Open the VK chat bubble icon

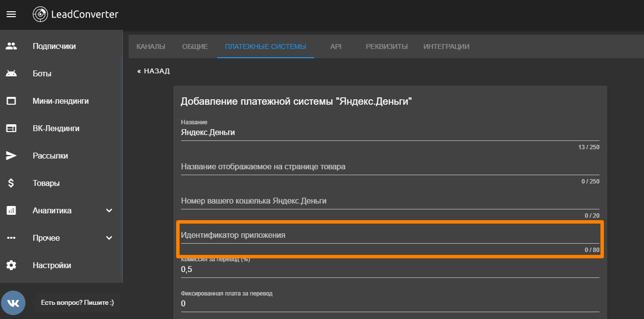tap(13, 303)
